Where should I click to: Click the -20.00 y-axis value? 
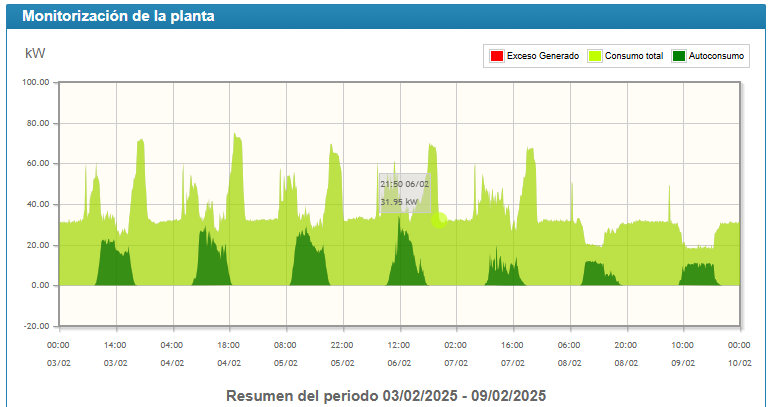coord(36,326)
